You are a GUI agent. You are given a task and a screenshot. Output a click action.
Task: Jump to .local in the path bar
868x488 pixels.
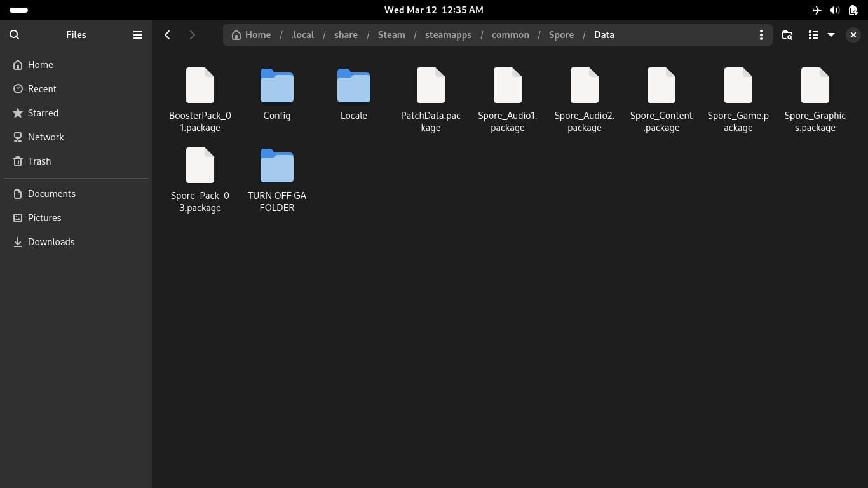pyautogui.click(x=302, y=35)
